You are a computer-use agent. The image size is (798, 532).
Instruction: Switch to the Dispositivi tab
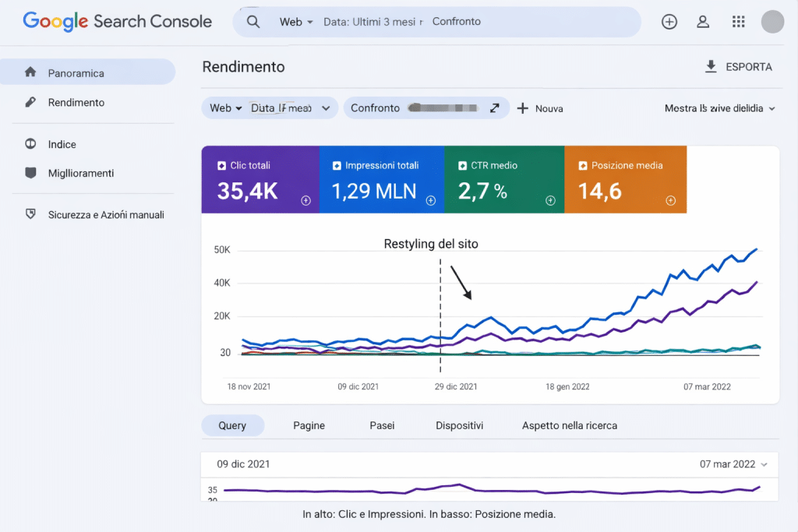(460, 426)
